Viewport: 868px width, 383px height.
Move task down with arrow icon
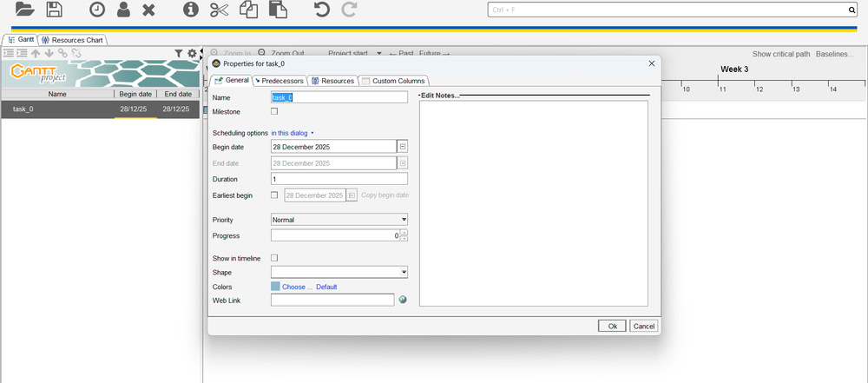tap(49, 53)
